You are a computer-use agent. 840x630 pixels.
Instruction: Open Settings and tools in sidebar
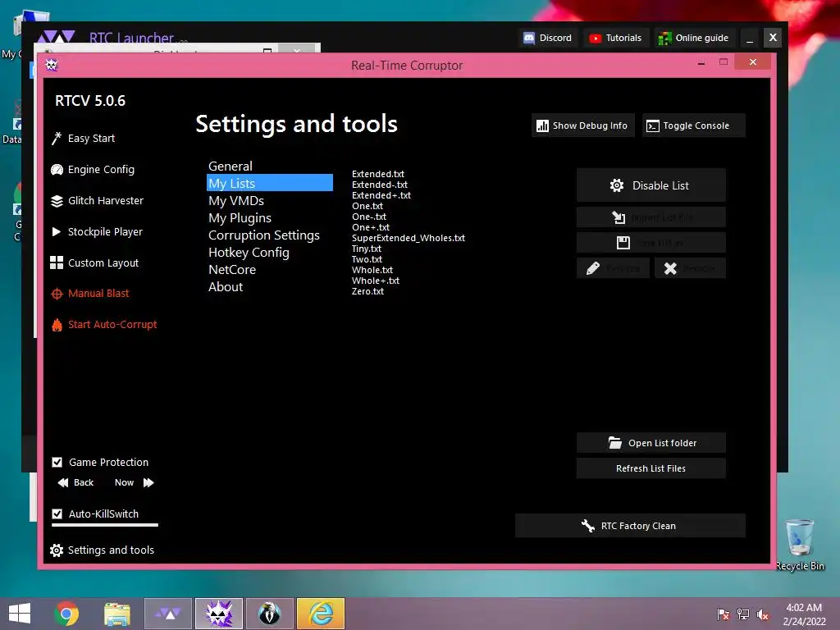102,550
